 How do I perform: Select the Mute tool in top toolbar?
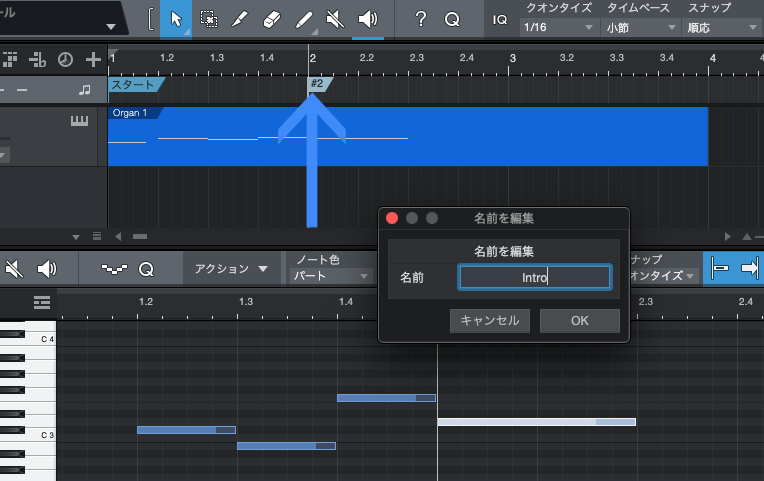coord(336,19)
